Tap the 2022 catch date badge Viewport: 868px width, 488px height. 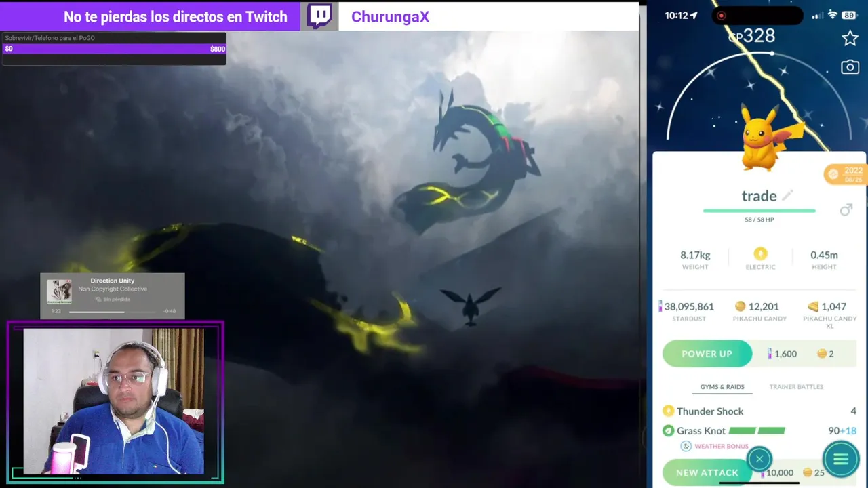(x=846, y=175)
